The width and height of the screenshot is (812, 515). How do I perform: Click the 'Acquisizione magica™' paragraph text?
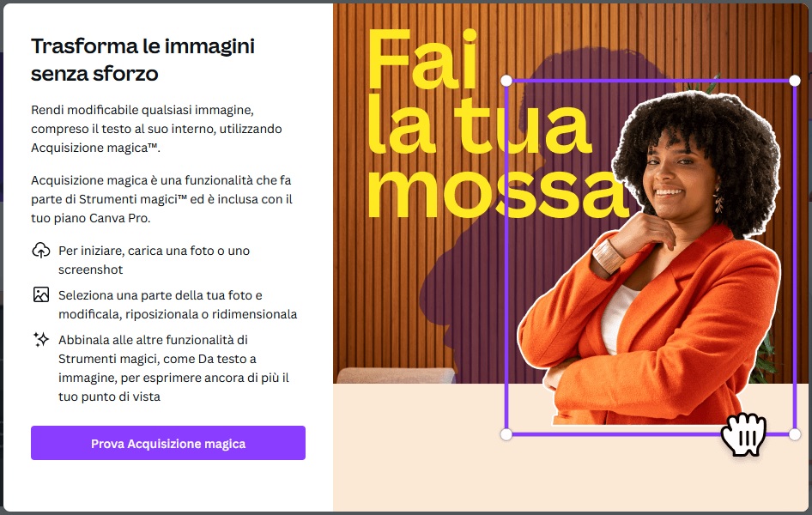coord(156,129)
